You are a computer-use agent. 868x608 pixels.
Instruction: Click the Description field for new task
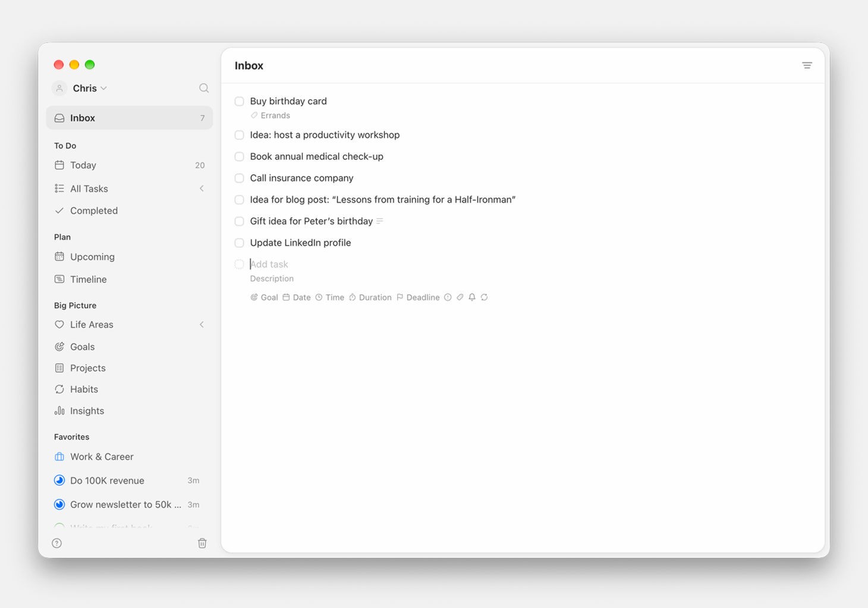click(272, 278)
